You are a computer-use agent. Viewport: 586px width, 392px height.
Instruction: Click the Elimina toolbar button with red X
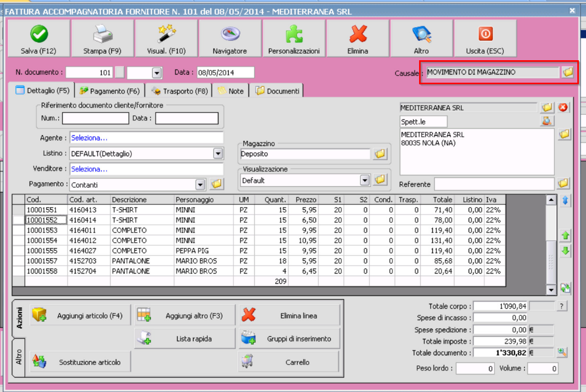tap(358, 38)
